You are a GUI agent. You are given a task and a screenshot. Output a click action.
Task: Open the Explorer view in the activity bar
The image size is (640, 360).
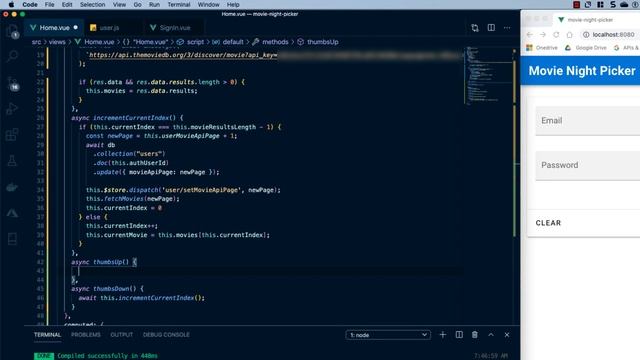[x=12, y=31]
